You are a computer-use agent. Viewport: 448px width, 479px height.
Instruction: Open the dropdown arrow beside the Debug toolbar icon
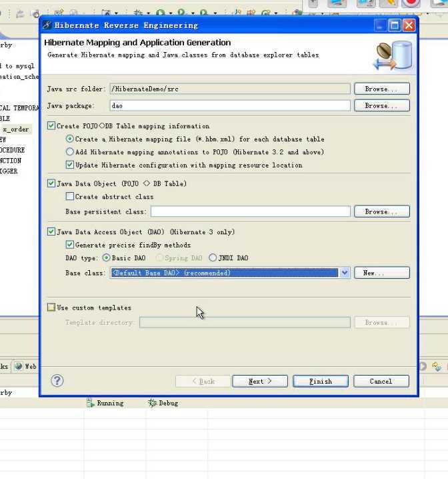(148, 13)
